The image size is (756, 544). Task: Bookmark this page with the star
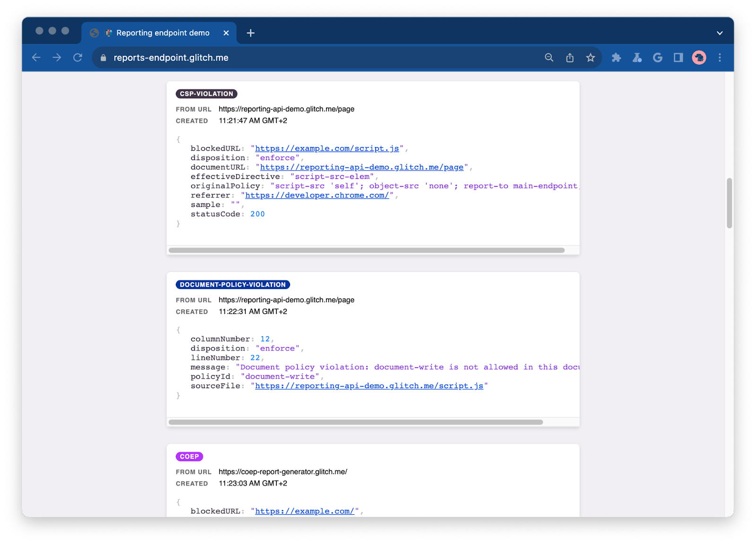pyautogui.click(x=591, y=58)
